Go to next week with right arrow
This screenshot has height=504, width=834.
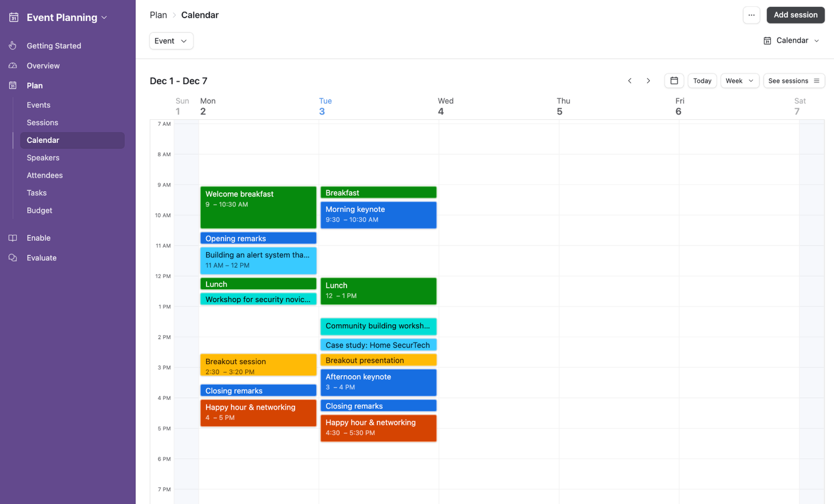coord(648,81)
